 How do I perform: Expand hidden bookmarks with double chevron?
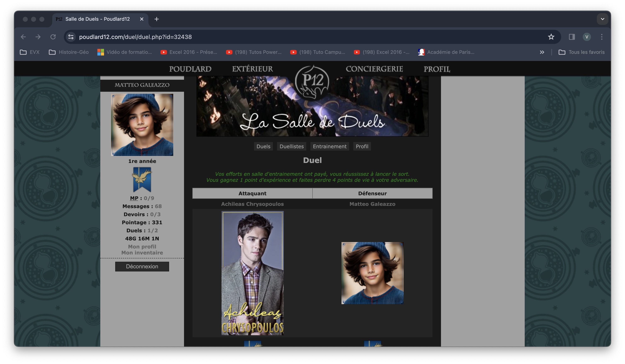(x=542, y=52)
